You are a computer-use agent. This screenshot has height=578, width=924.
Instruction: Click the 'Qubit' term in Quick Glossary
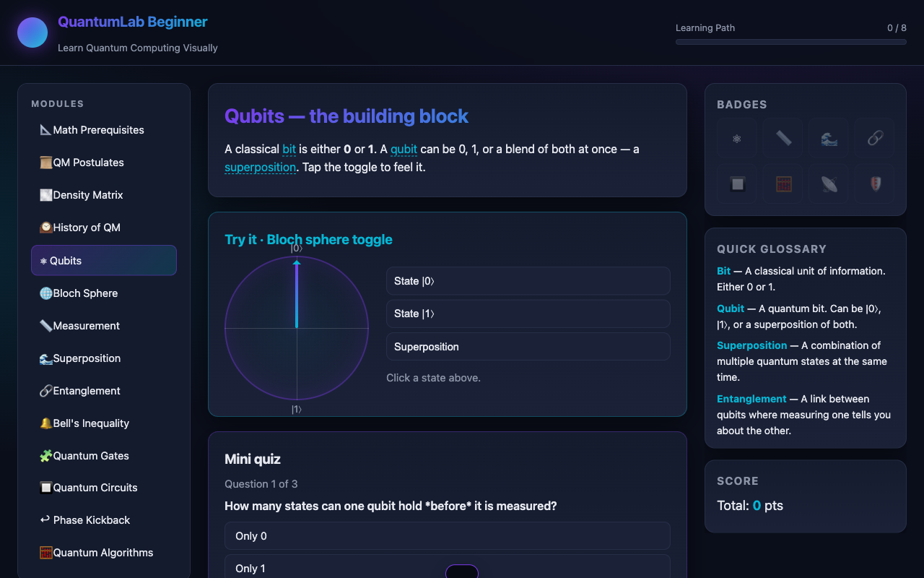tap(731, 309)
